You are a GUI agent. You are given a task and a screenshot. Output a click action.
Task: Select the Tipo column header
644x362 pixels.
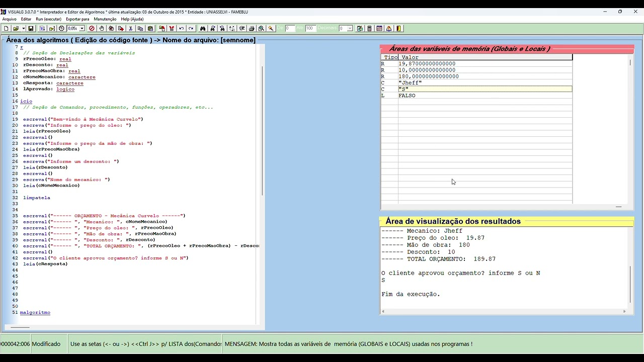coord(390,57)
